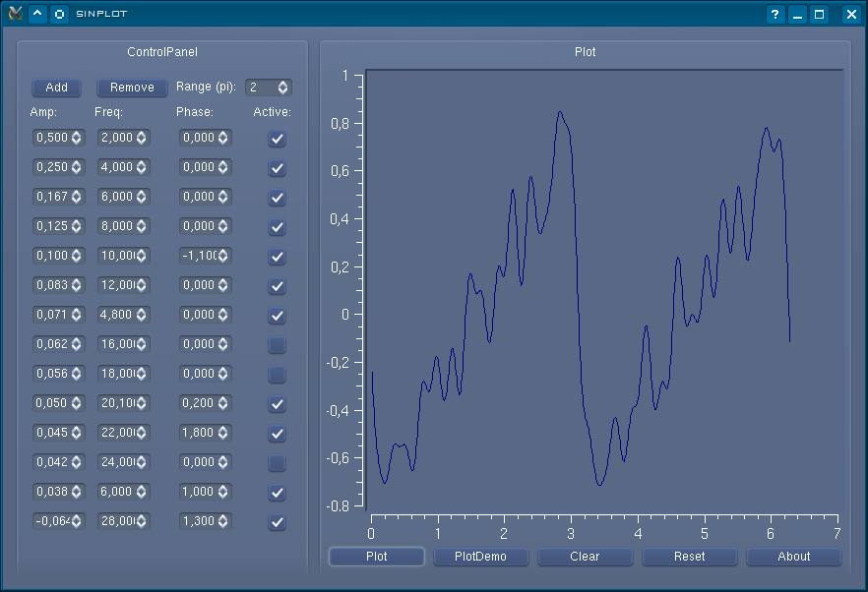Remove the last sine component
The image size is (868, 592).
click(x=132, y=87)
